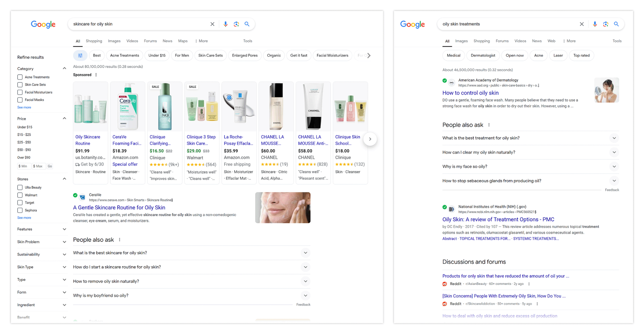Click the microphone icon in the left search bar
Viewport: 644px width, 334px height.
[225, 24]
